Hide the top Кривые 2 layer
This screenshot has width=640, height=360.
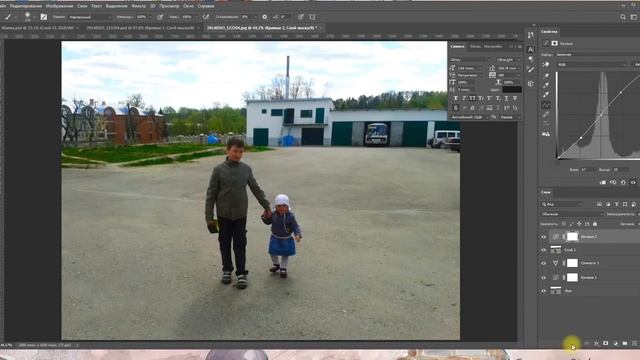coord(543,237)
